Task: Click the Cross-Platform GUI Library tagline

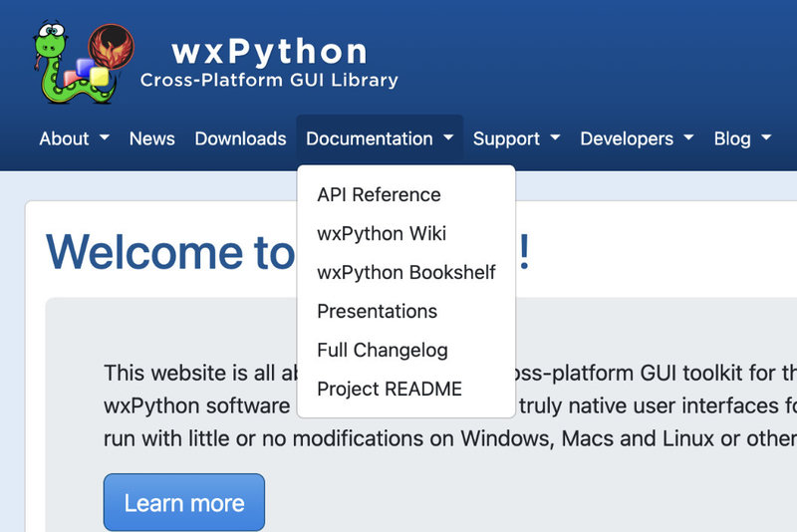Action: (269, 81)
